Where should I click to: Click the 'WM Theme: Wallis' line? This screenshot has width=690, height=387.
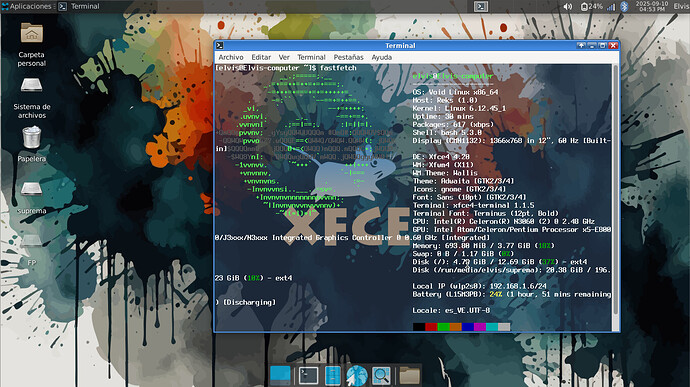(x=445, y=173)
